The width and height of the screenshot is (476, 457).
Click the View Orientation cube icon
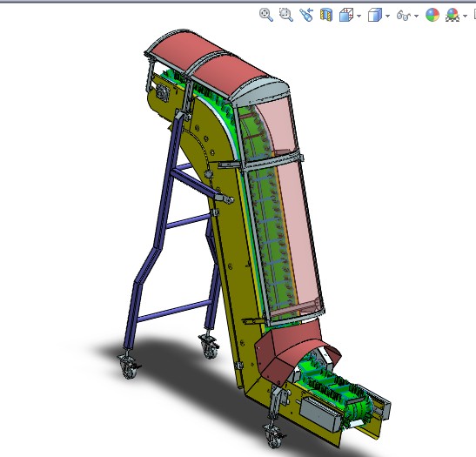point(346,15)
